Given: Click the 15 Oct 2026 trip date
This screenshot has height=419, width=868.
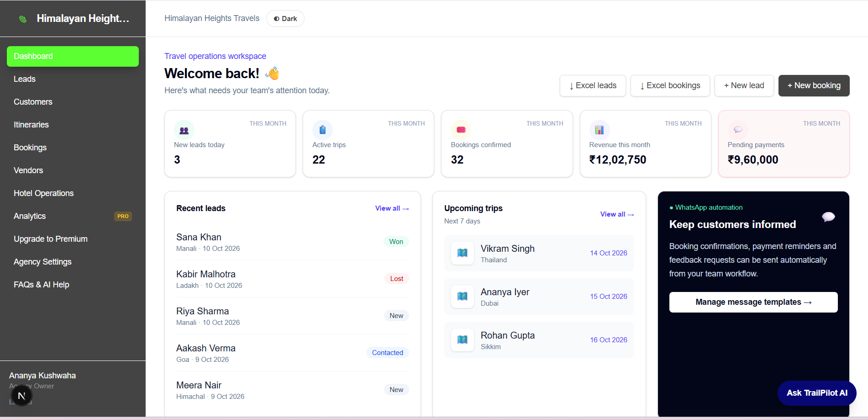Looking at the screenshot, I should (x=608, y=297).
